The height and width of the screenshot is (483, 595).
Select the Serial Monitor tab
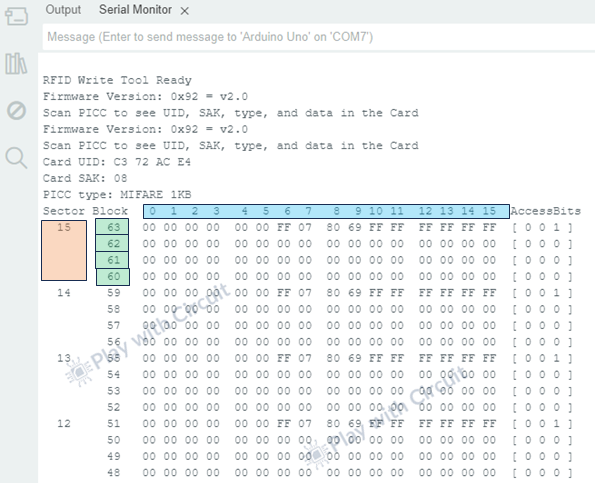click(x=135, y=9)
